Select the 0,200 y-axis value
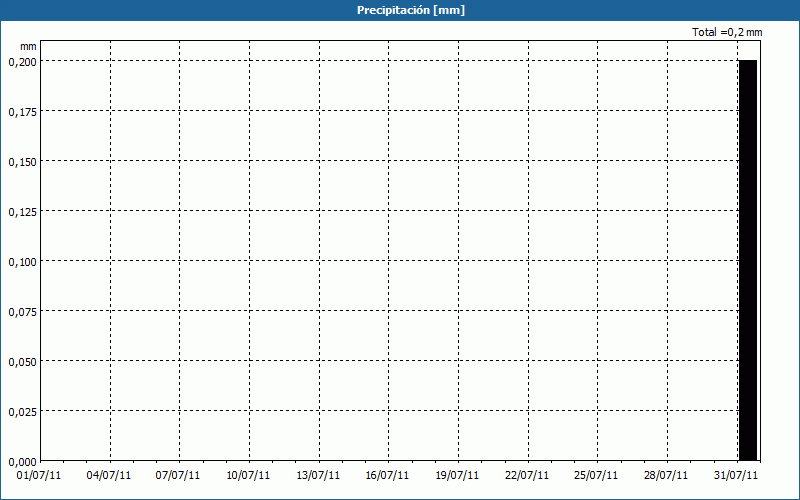The width and height of the screenshot is (800, 500). [x=23, y=62]
